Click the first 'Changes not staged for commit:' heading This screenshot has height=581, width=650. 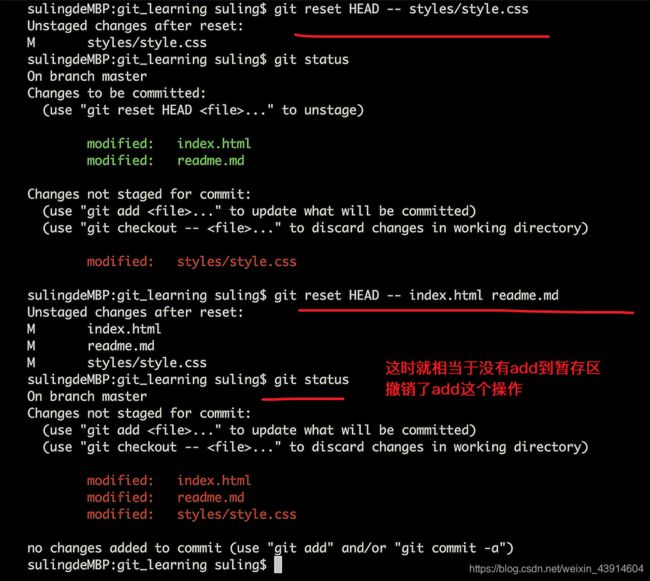[139, 194]
